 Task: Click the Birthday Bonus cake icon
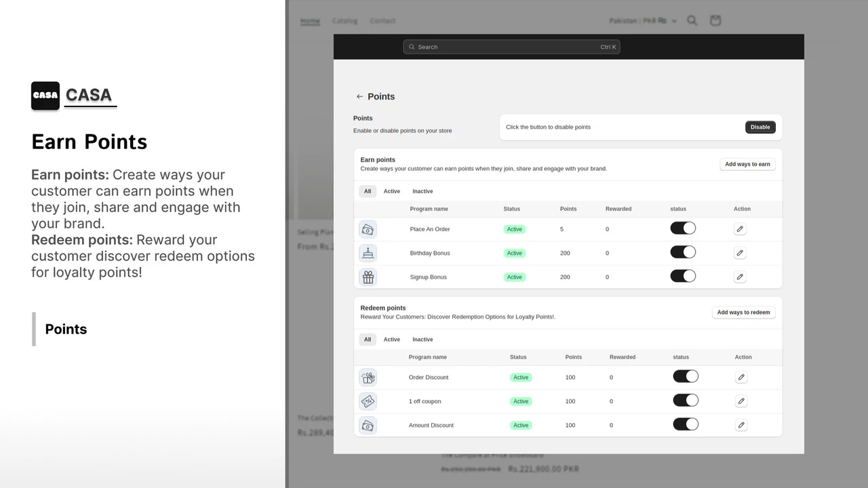pos(368,253)
